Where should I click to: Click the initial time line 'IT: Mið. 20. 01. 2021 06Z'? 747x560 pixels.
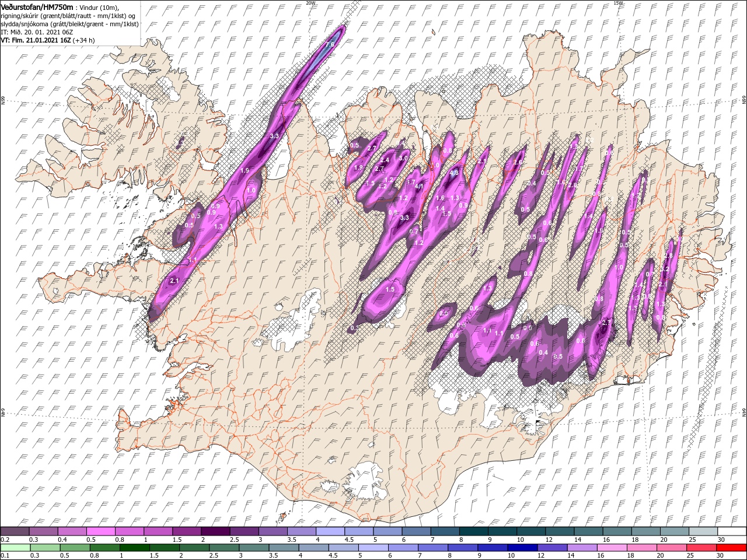pyautogui.click(x=36, y=32)
